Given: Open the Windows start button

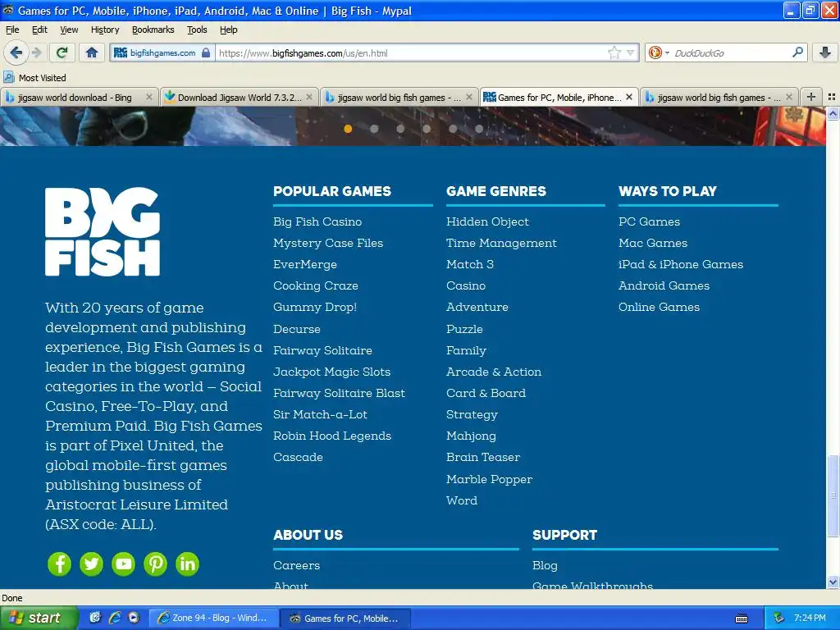Looking at the screenshot, I should click(x=39, y=618).
